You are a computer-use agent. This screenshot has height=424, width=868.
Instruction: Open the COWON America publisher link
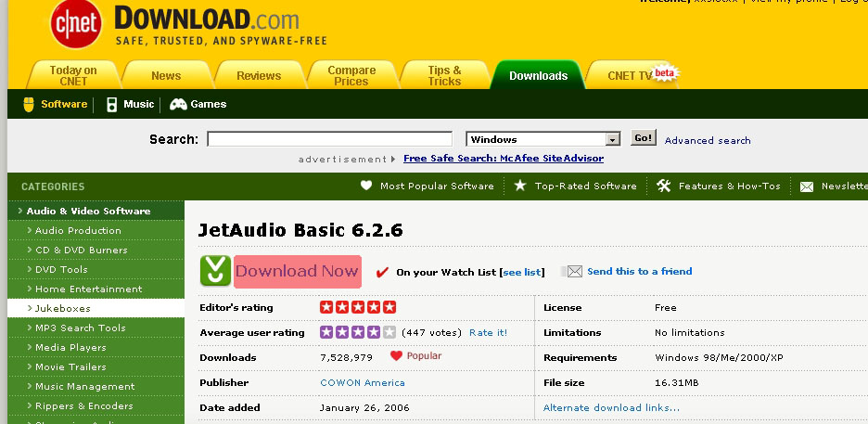(363, 382)
